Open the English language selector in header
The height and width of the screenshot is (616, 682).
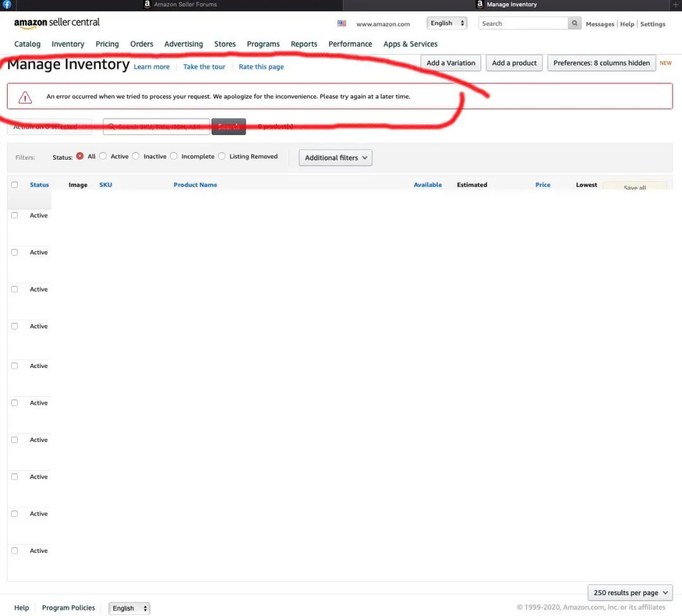[446, 23]
